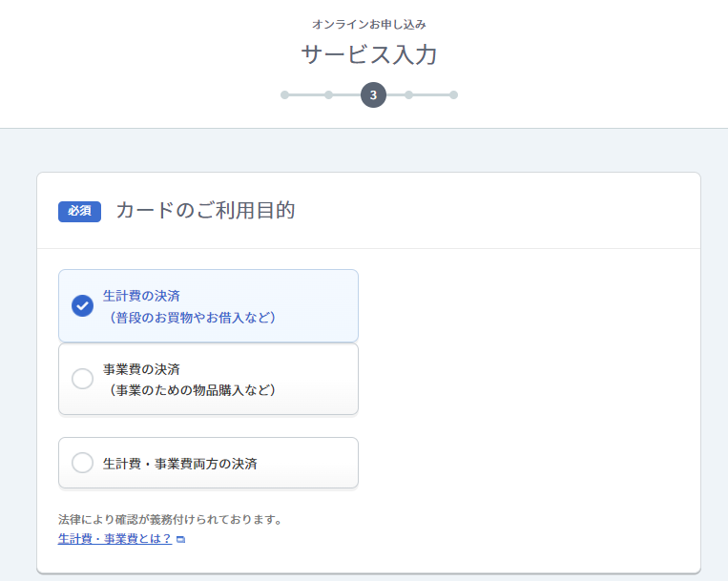Click the current step 3 circle
The width and height of the screenshot is (728, 581).
(x=373, y=95)
